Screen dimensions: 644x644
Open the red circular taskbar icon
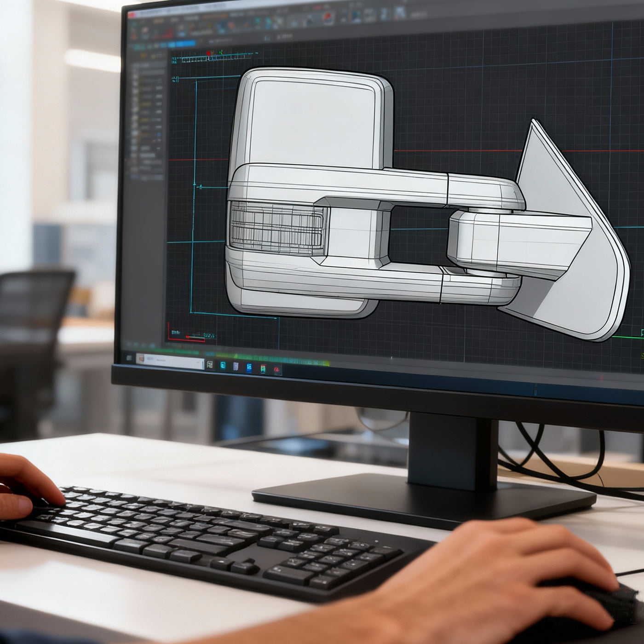[277, 369]
